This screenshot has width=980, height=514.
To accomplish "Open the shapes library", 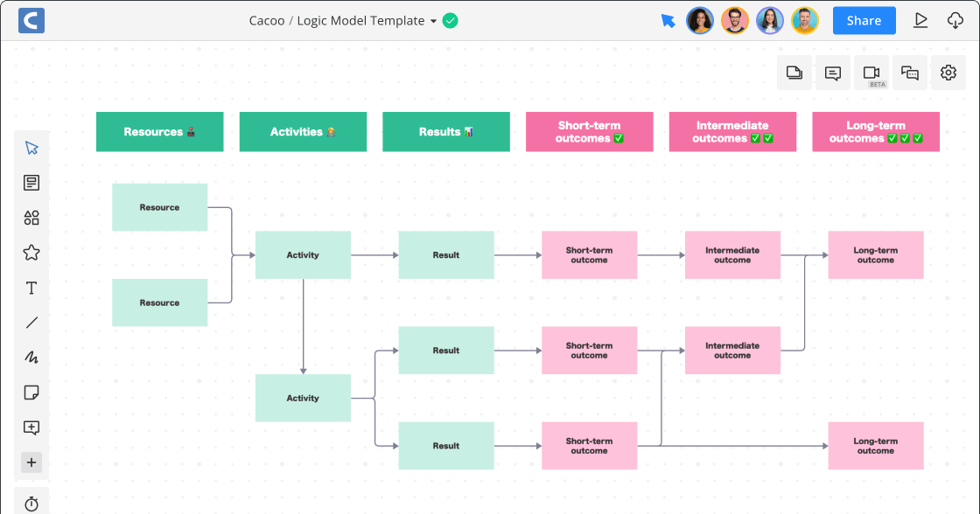I will 31,218.
